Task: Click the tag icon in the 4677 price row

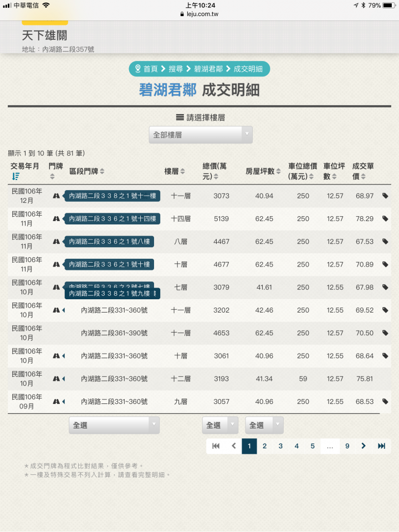Action: click(385, 264)
